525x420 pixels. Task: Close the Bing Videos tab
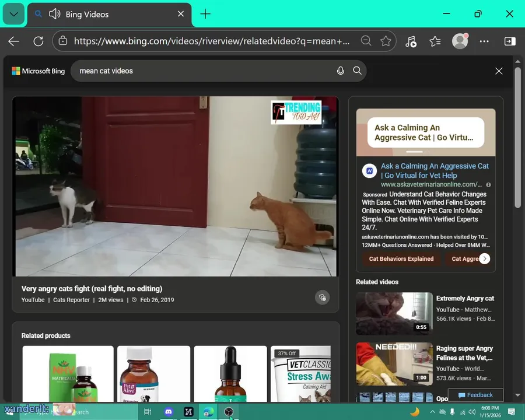[x=180, y=14]
